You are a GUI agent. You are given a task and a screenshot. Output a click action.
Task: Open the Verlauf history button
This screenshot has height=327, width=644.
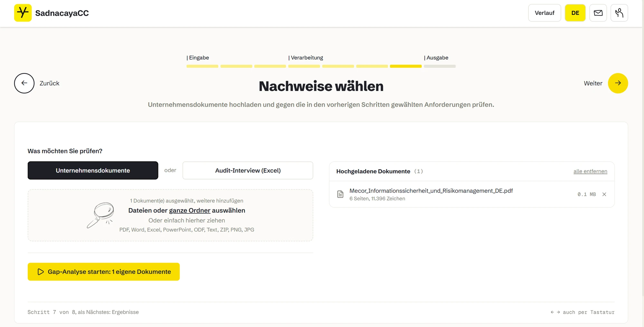(x=545, y=13)
